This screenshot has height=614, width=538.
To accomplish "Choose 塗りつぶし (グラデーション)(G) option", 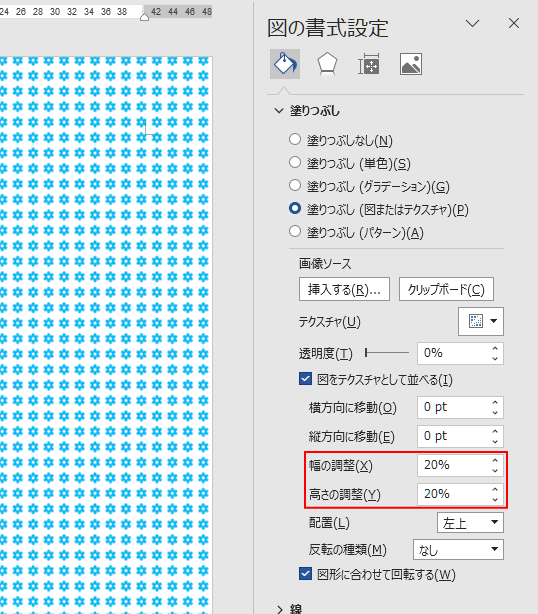I will 295,185.
